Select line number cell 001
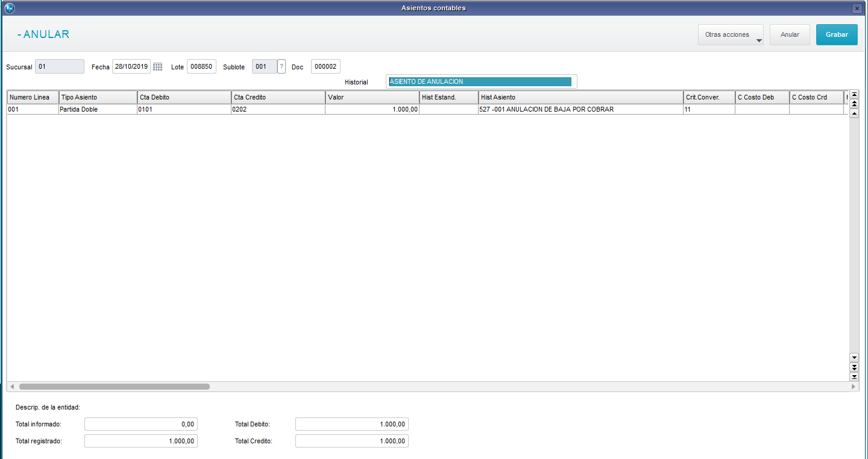The width and height of the screenshot is (868, 459). (x=33, y=109)
